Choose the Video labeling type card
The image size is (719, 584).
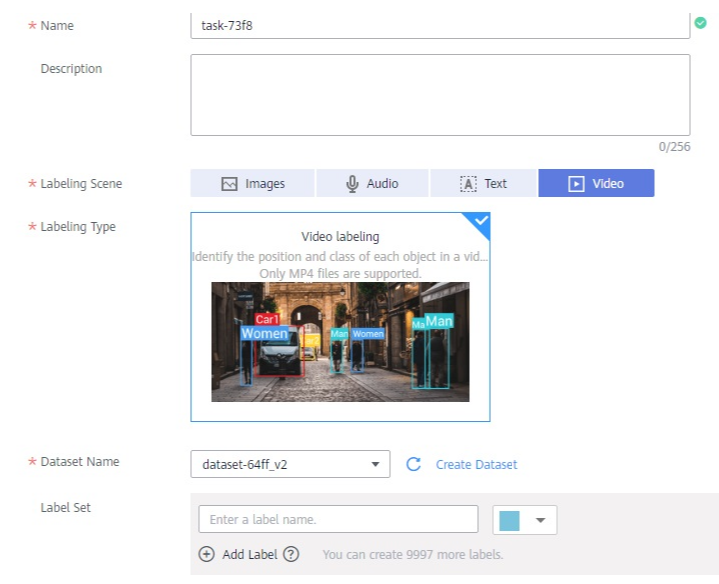340,317
